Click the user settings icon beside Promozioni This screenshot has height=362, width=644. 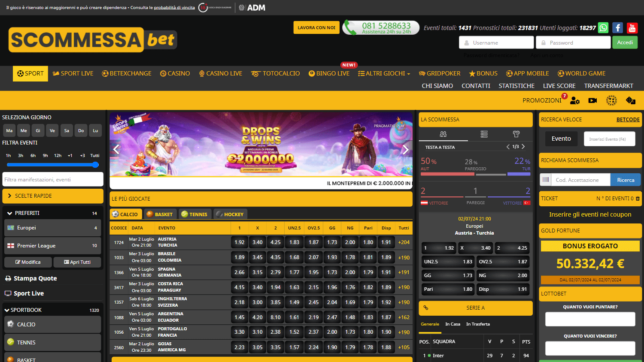pos(575,100)
